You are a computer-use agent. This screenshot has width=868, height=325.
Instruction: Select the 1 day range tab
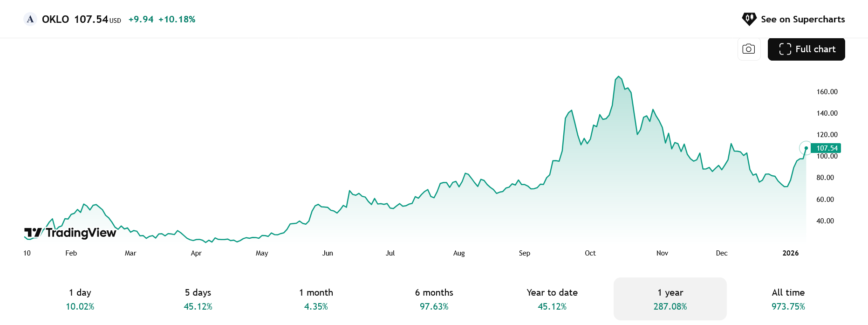[80, 299]
